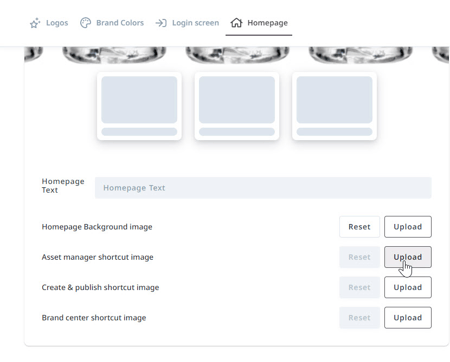Click the "Create & publish shortcut image" label

100,287
